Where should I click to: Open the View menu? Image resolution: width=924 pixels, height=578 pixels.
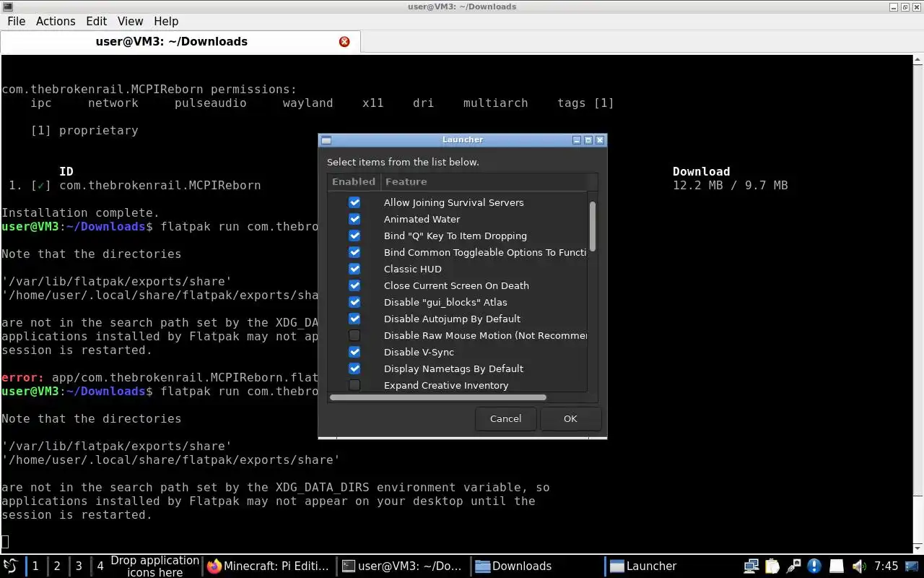click(x=130, y=21)
